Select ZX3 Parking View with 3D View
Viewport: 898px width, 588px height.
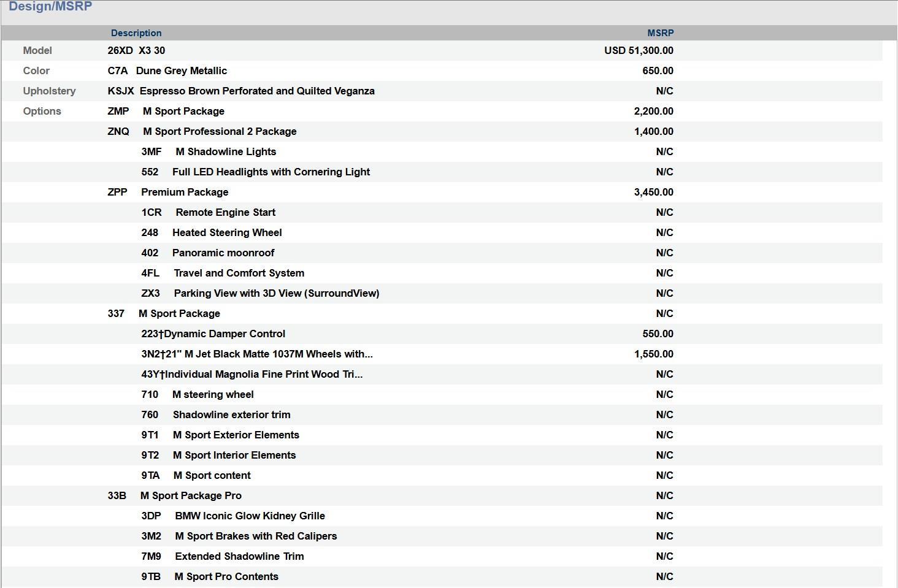[260, 293]
